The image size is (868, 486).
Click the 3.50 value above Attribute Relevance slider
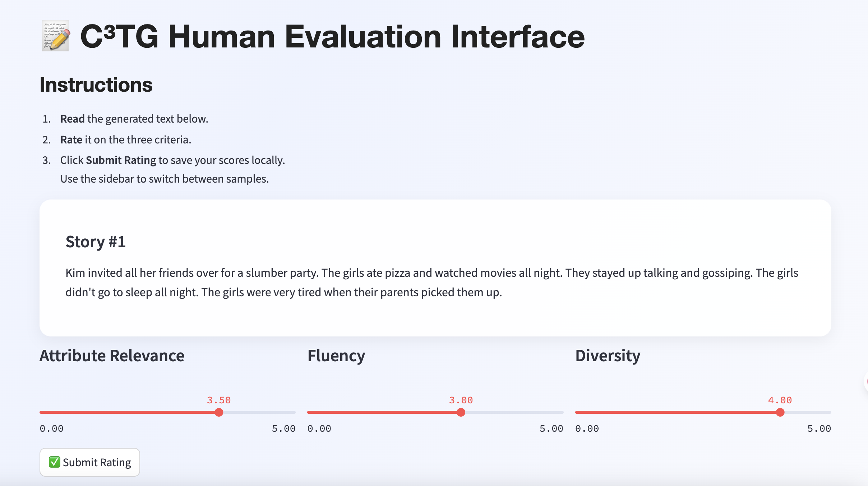[x=219, y=400]
